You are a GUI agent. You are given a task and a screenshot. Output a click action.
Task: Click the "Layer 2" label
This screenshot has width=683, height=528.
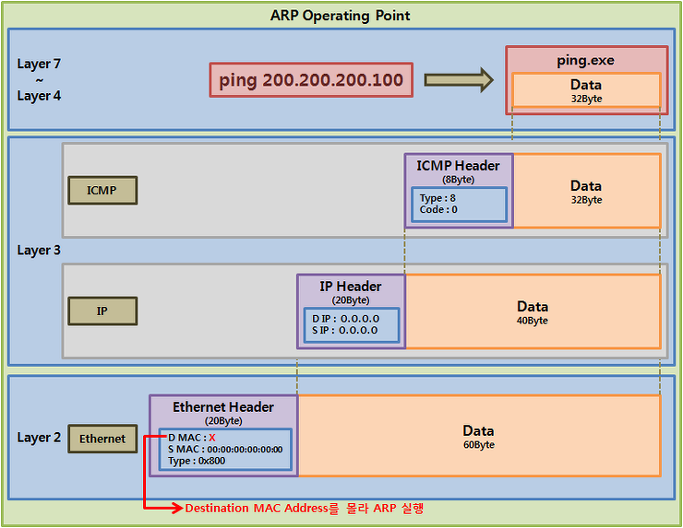click(x=39, y=437)
